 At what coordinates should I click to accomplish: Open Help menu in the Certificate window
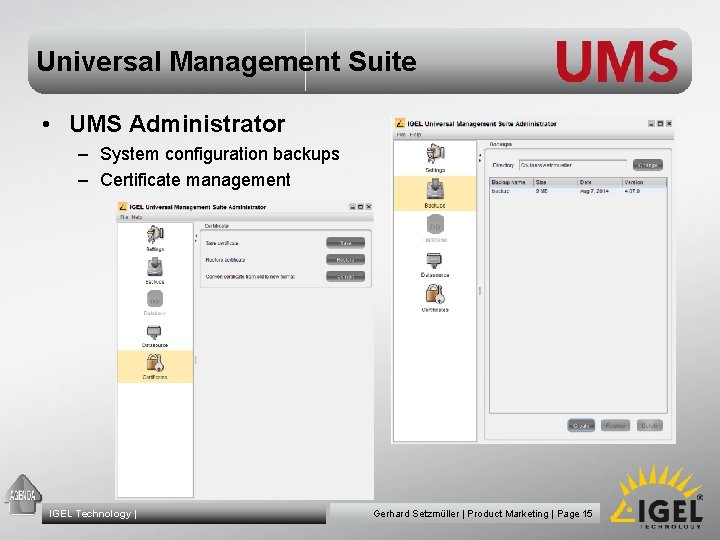137,217
